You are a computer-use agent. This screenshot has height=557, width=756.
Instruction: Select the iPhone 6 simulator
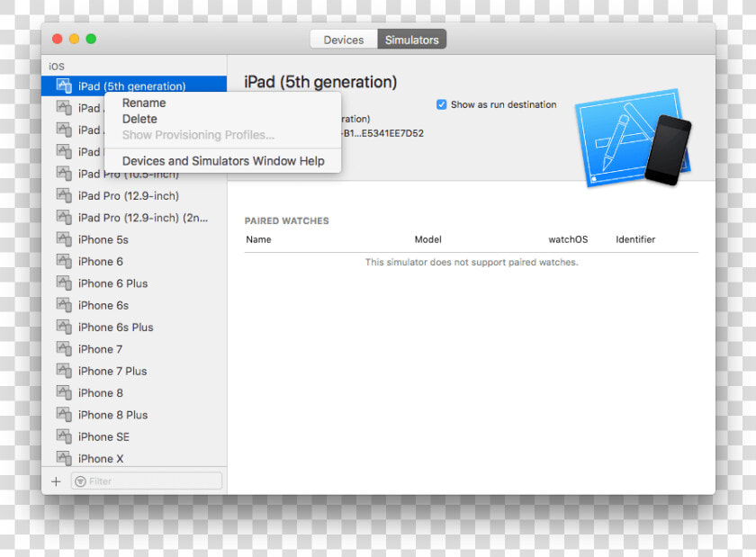click(134, 261)
